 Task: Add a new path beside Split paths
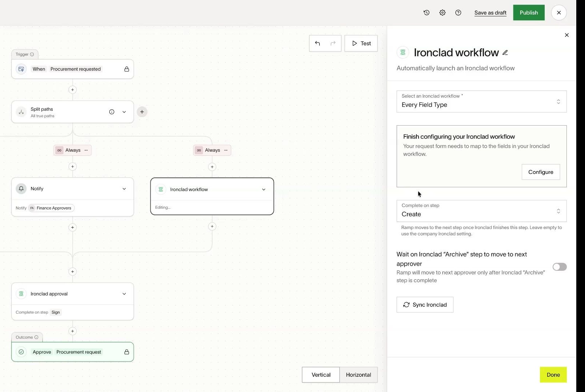click(142, 112)
